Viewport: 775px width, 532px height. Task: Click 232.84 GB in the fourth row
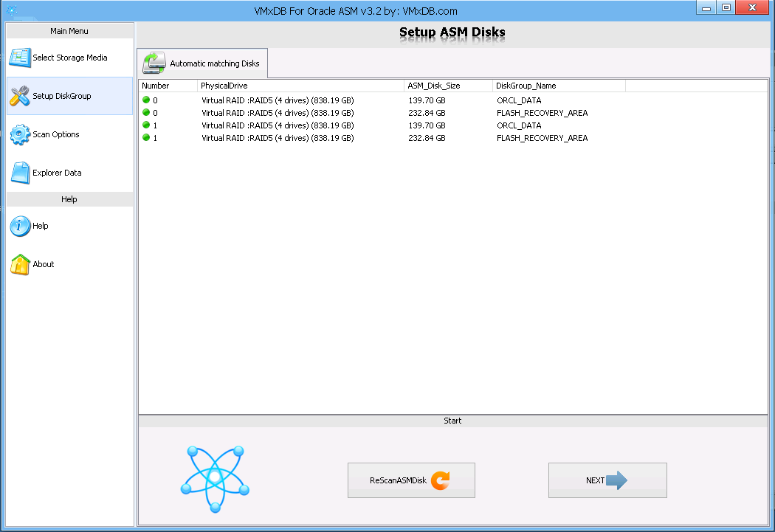tap(427, 138)
